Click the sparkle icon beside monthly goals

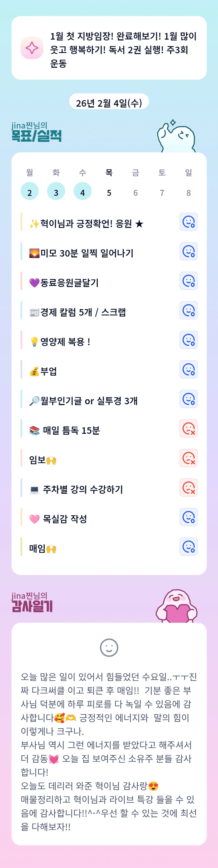32,48
